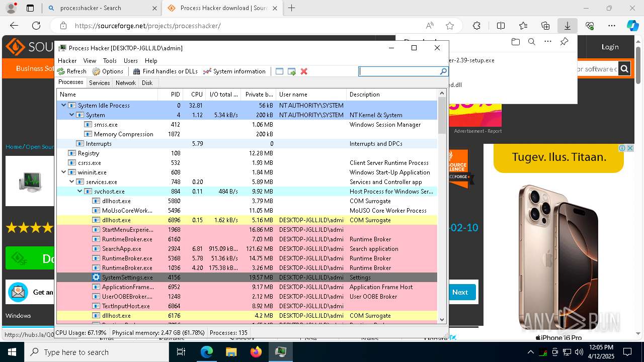Open Find handles or DLLs
This screenshot has height=362, width=644.
[x=165, y=71]
